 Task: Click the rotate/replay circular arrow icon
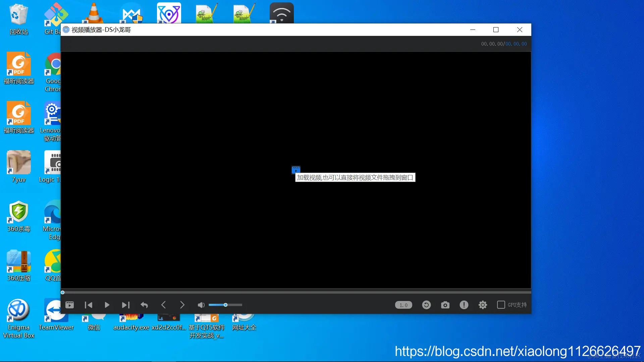(426, 305)
